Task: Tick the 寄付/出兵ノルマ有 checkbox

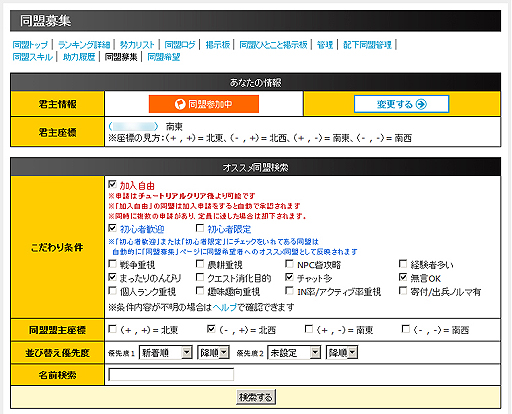Action: (403, 291)
